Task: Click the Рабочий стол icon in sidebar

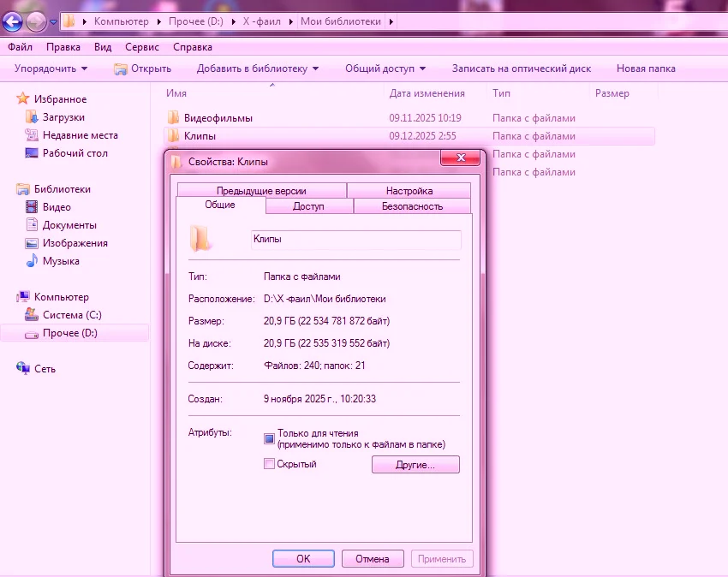Action: (32, 152)
